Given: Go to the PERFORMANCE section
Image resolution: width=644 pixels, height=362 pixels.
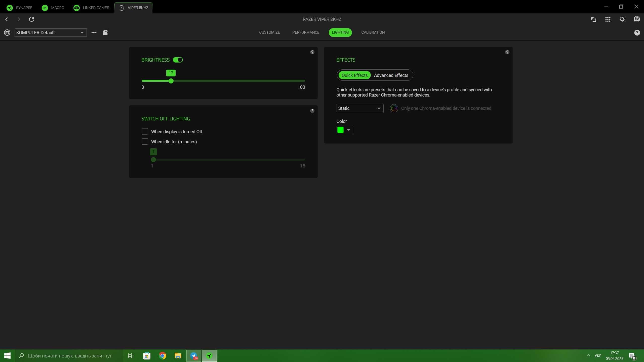Looking at the screenshot, I should click(306, 32).
